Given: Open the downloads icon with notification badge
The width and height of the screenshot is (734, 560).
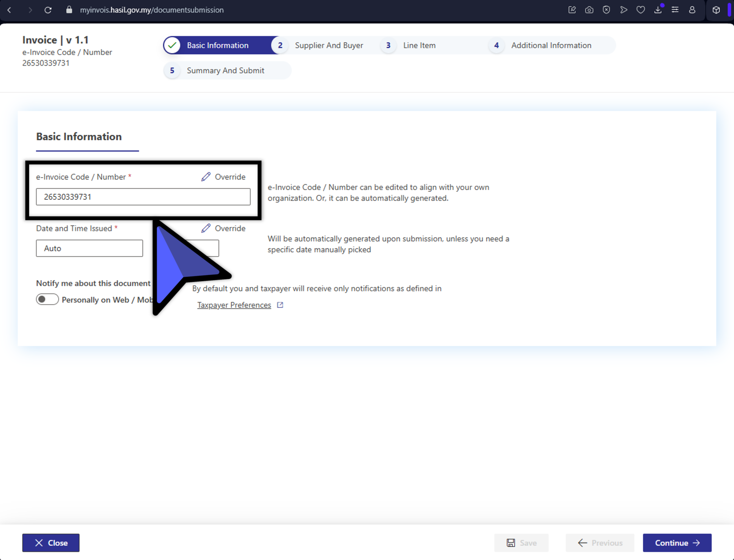Looking at the screenshot, I should click(x=658, y=10).
